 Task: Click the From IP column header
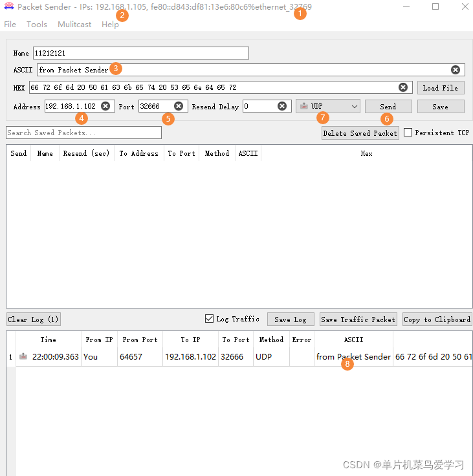(x=100, y=340)
